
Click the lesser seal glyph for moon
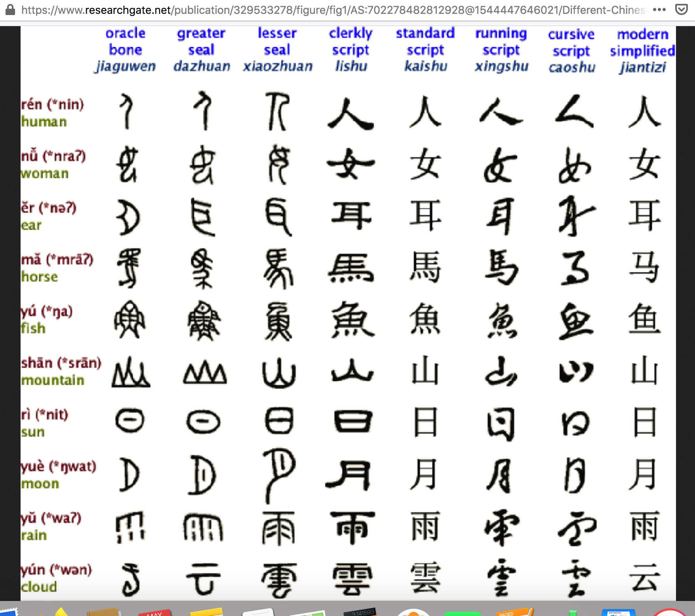click(279, 475)
